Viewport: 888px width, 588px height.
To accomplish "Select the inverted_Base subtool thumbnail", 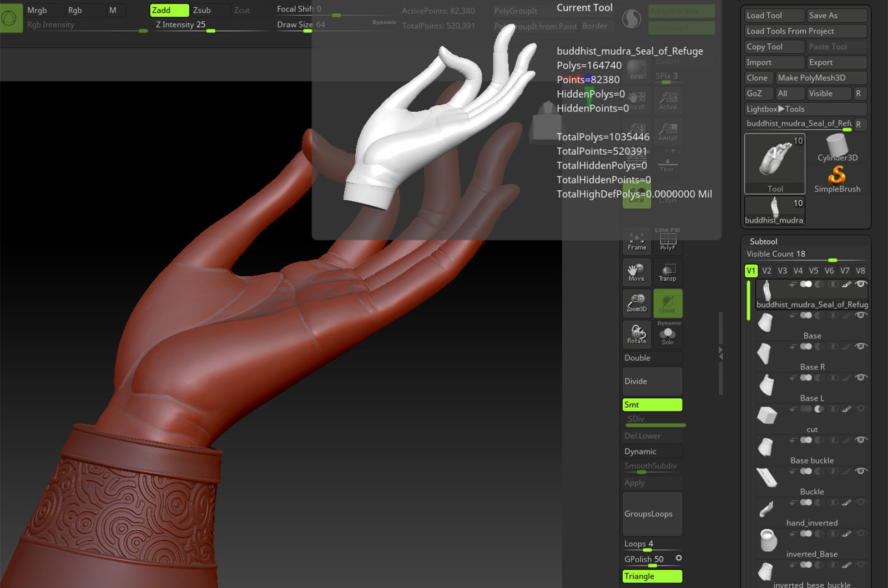I will click(x=768, y=540).
